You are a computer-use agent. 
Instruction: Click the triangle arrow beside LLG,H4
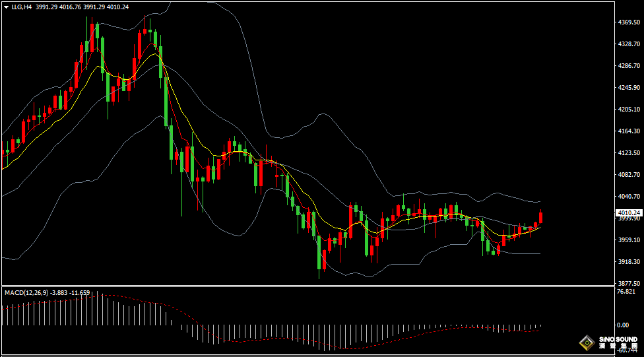(x=6, y=7)
